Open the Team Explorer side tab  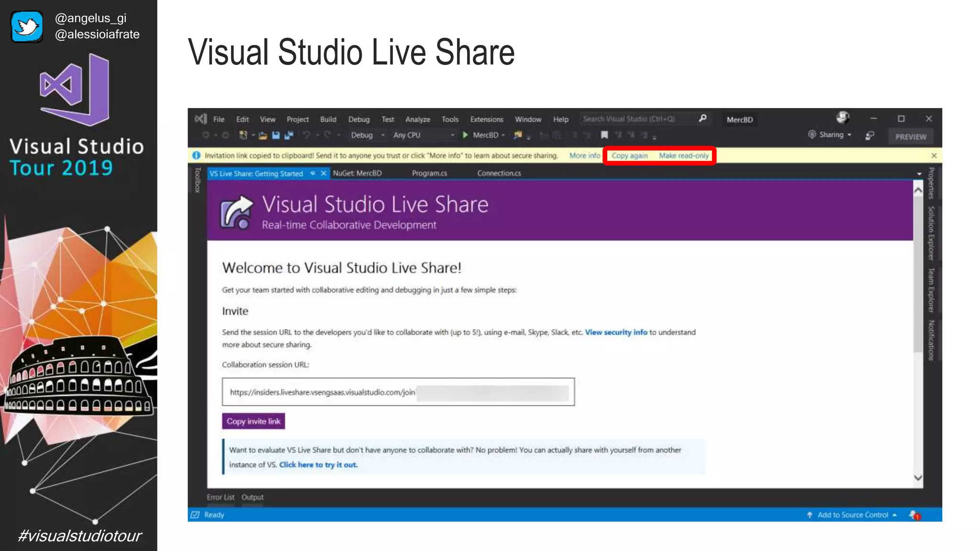tap(931, 290)
